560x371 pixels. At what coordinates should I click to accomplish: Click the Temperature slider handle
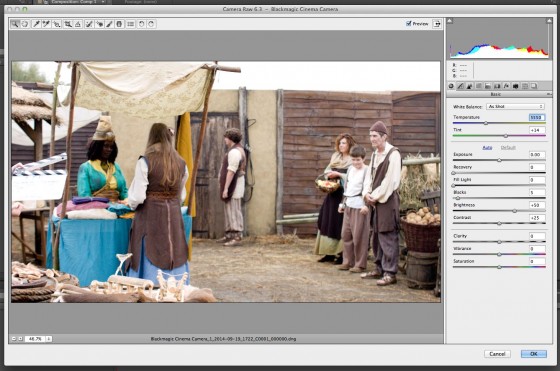pos(486,123)
